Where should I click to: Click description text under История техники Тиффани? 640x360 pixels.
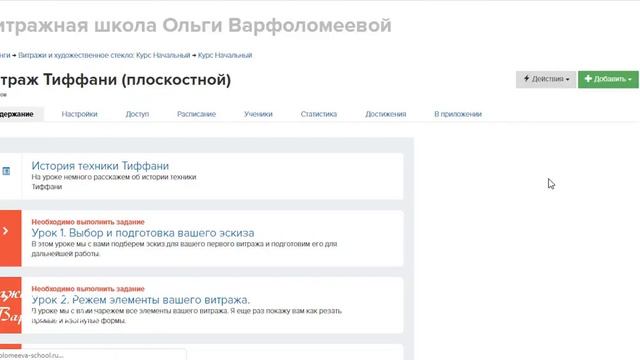tap(114, 182)
